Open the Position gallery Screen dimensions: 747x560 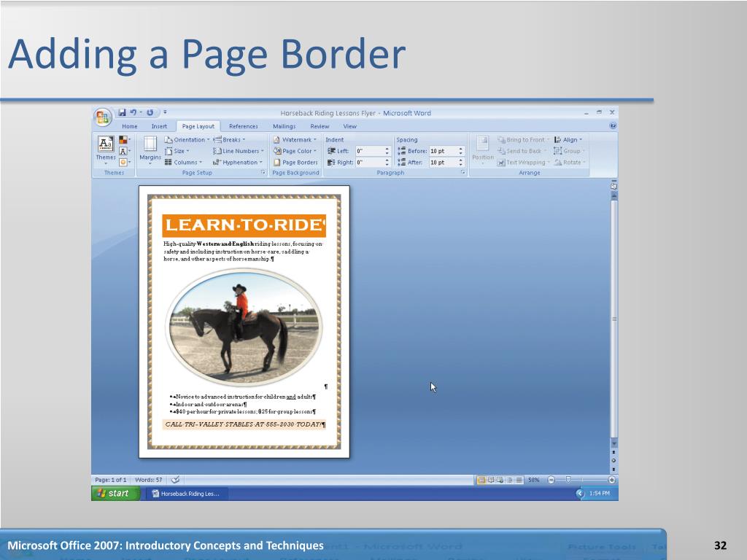pyautogui.click(x=483, y=150)
